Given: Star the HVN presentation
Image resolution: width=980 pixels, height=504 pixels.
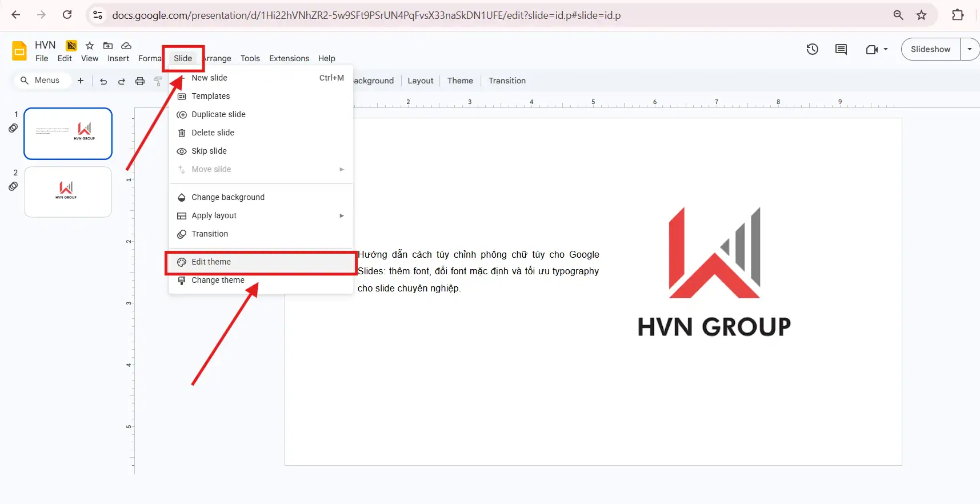Looking at the screenshot, I should [x=90, y=46].
